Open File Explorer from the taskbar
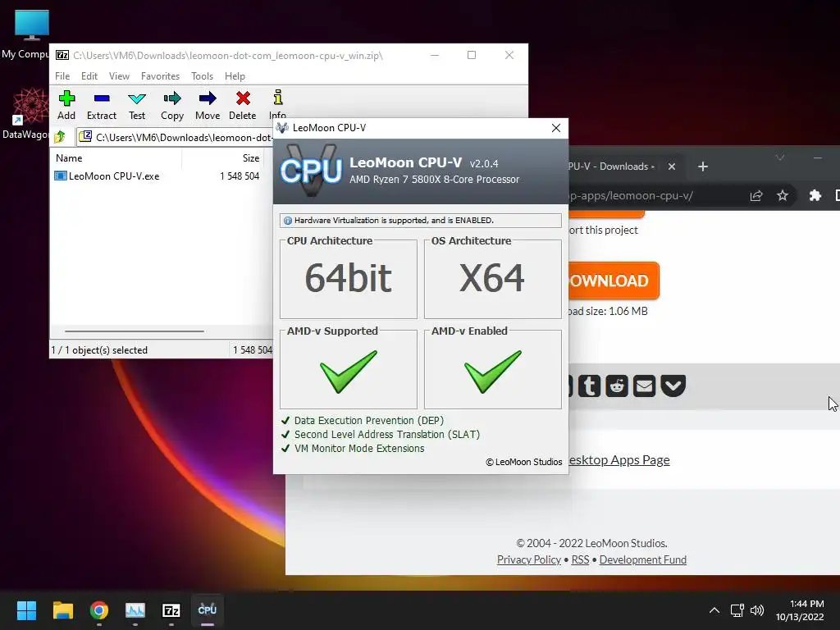 pos(62,610)
